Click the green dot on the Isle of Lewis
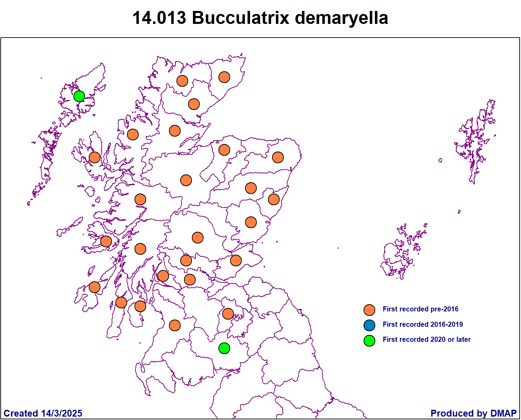The height and width of the screenshot is (420, 521). [79, 96]
